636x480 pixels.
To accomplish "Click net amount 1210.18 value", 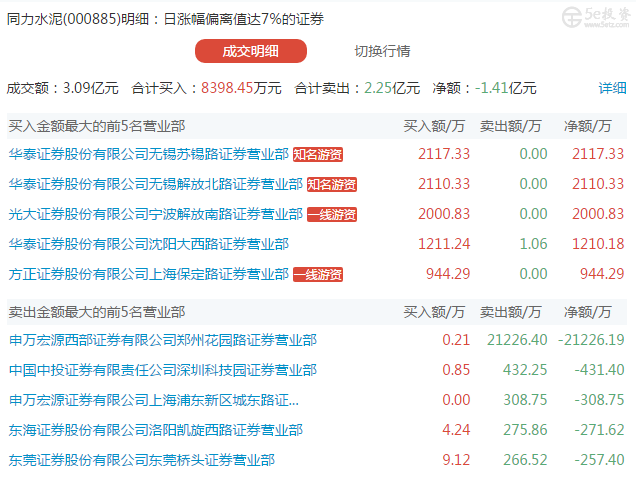I will pyautogui.click(x=598, y=244).
